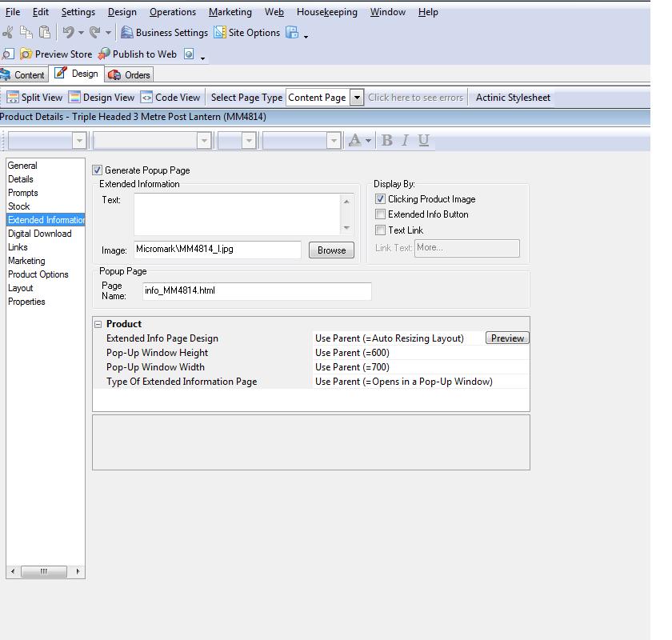Open Site Options from the toolbar
Viewport: 672px width, 640px height.
[246, 33]
